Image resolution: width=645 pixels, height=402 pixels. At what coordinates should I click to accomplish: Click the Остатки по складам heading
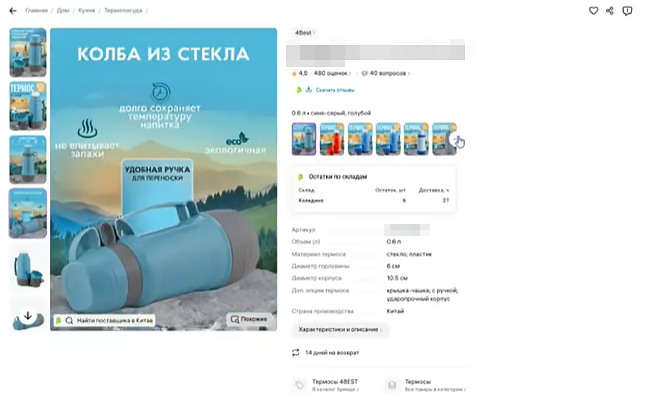(338, 177)
